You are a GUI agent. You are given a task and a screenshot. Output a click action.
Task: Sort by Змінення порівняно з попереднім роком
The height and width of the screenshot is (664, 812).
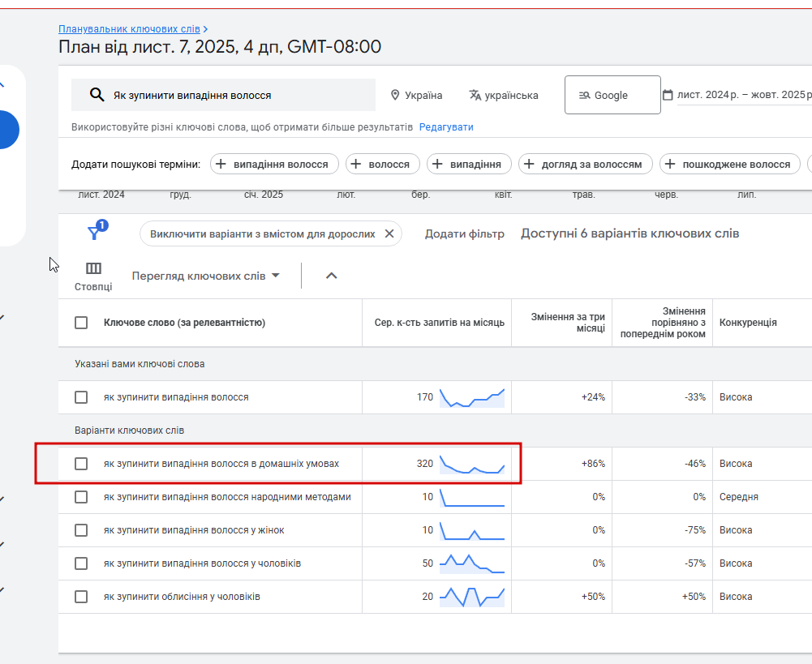(x=663, y=323)
